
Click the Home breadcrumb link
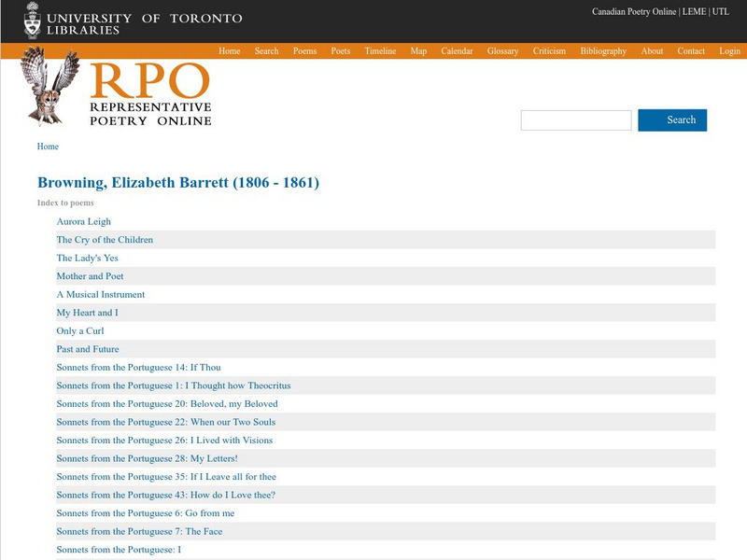pyautogui.click(x=48, y=147)
